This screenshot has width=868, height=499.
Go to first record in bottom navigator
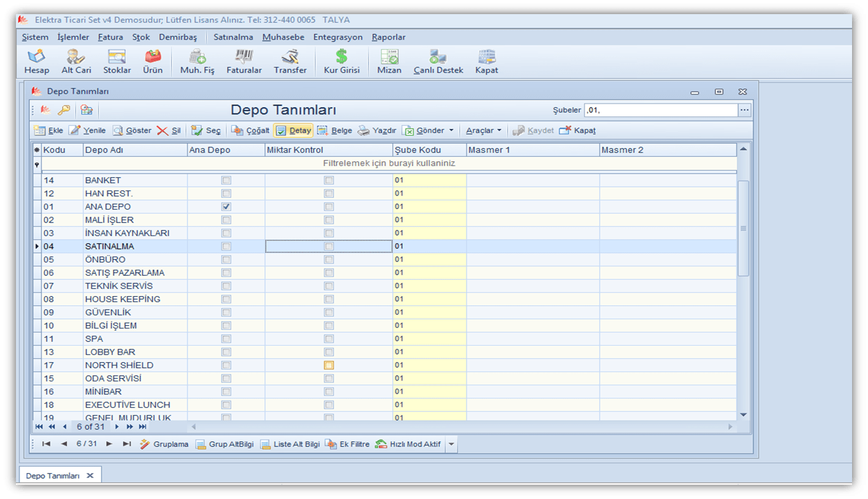point(47,444)
